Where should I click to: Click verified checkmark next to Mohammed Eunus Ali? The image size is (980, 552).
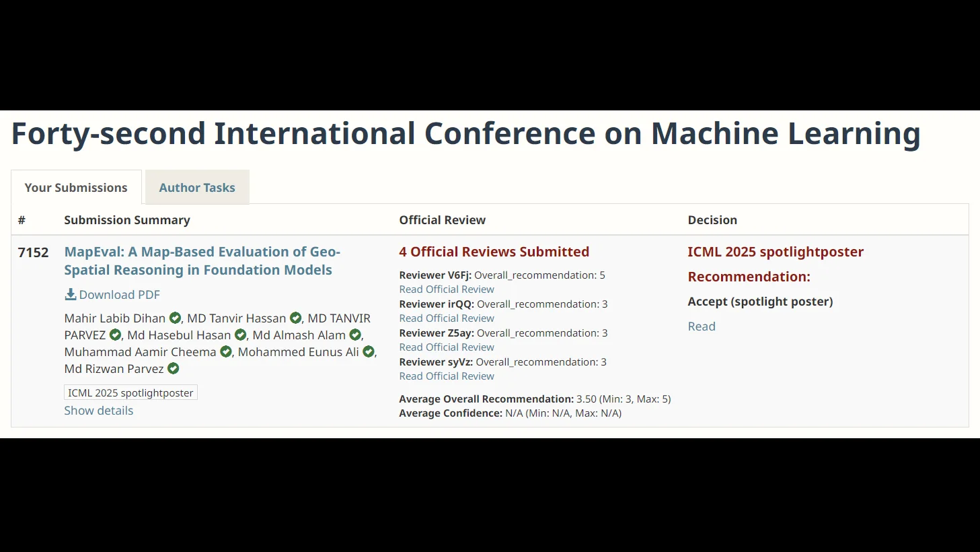[x=369, y=351]
